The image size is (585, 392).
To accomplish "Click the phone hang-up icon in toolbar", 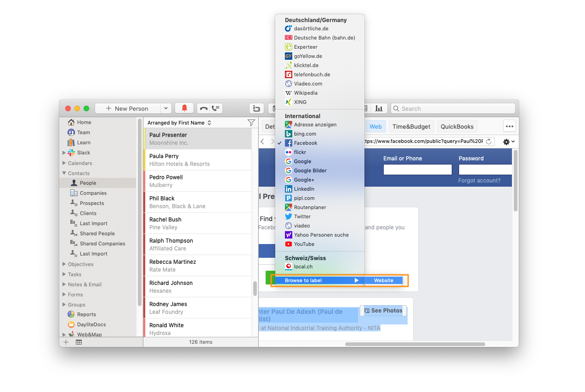I will pyautogui.click(x=203, y=108).
